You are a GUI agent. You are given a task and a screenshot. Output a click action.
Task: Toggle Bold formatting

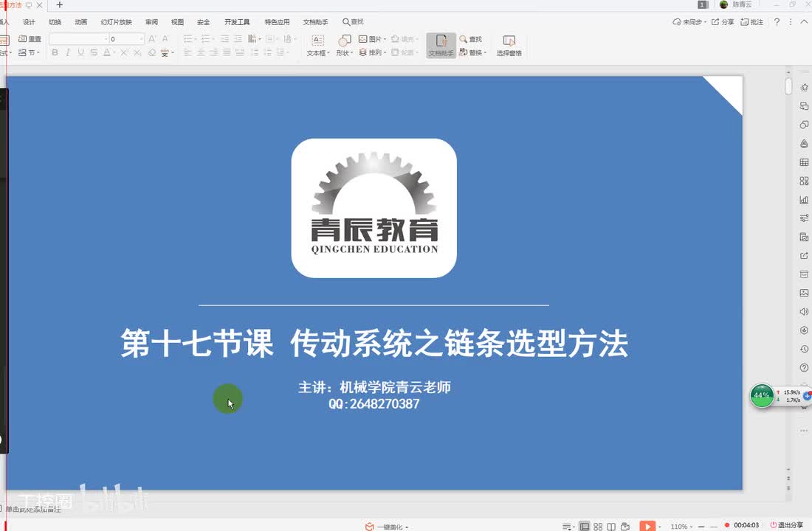[55, 52]
